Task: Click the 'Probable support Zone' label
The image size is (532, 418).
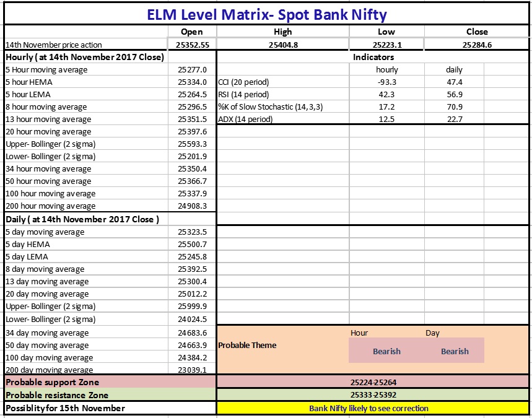Action: (52, 382)
